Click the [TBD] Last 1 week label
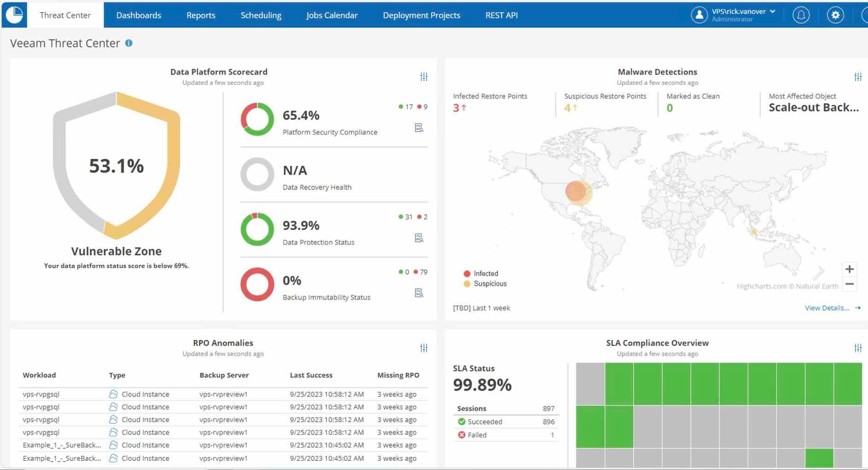The image size is (868, 470). (481, 308)
